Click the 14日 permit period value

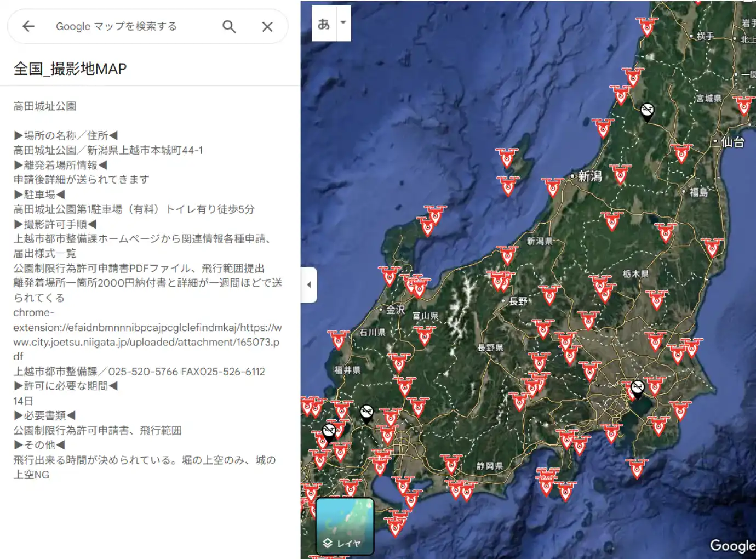click(24, 401)
